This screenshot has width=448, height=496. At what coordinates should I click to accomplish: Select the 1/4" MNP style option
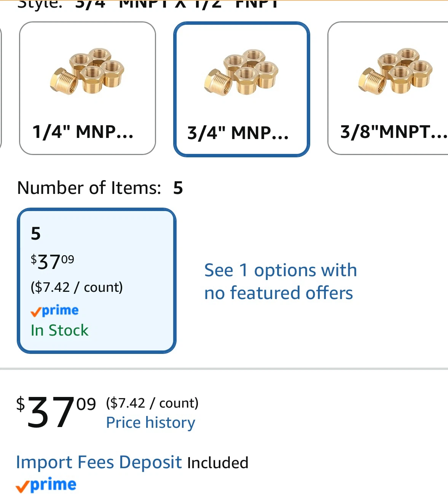pos(88,88)
